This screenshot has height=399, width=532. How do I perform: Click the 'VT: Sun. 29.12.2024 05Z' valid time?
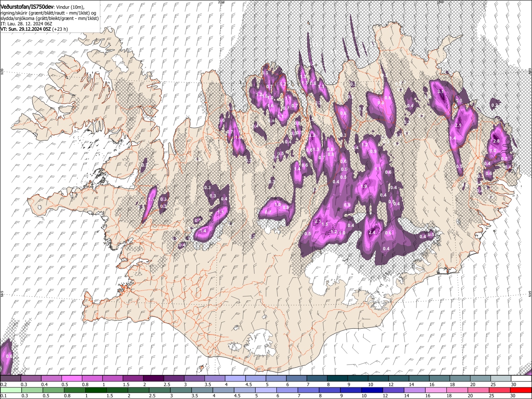click(x=25, y=29)
